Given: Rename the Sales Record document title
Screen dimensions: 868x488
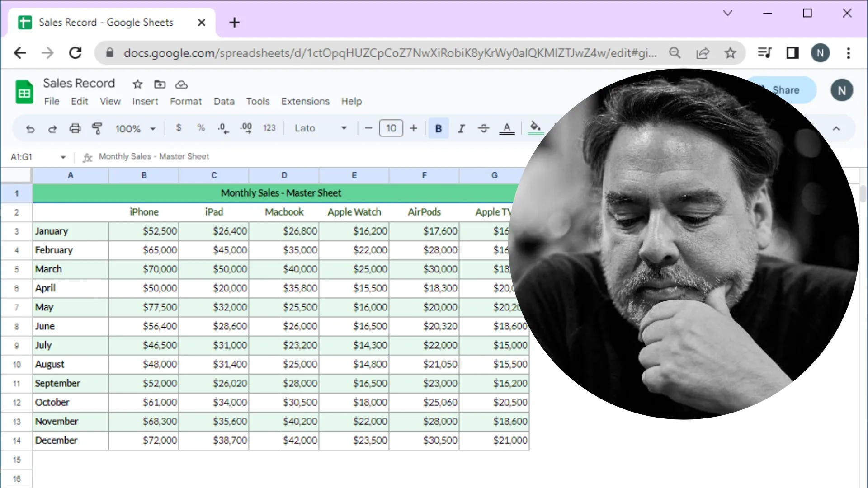Looking at the screenshot, I should [79, 83].
